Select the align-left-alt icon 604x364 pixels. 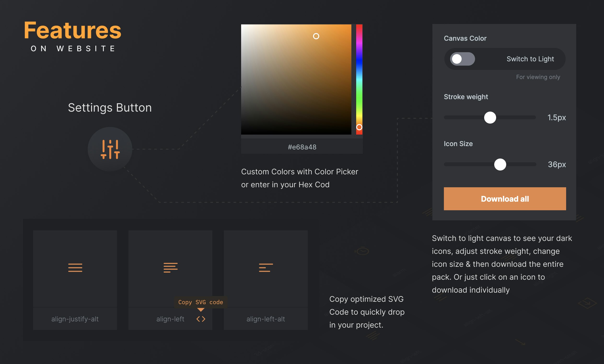pyautogui.click(x=266, y=267)
